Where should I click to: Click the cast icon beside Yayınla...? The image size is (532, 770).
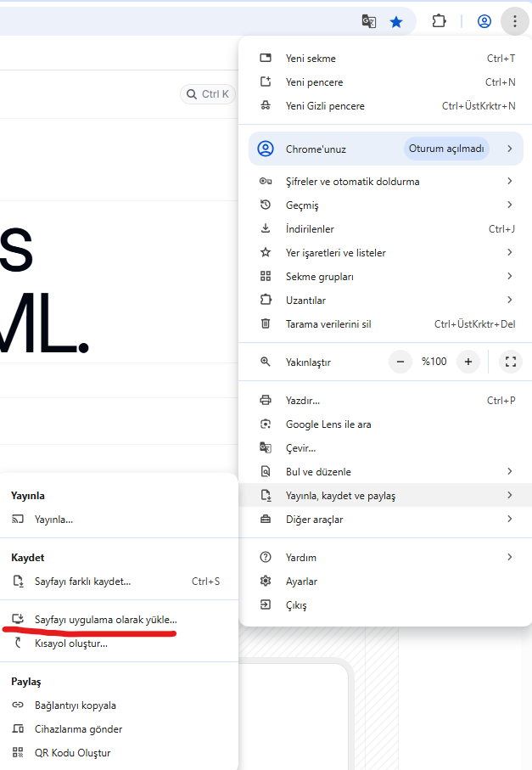click(18, 519)
